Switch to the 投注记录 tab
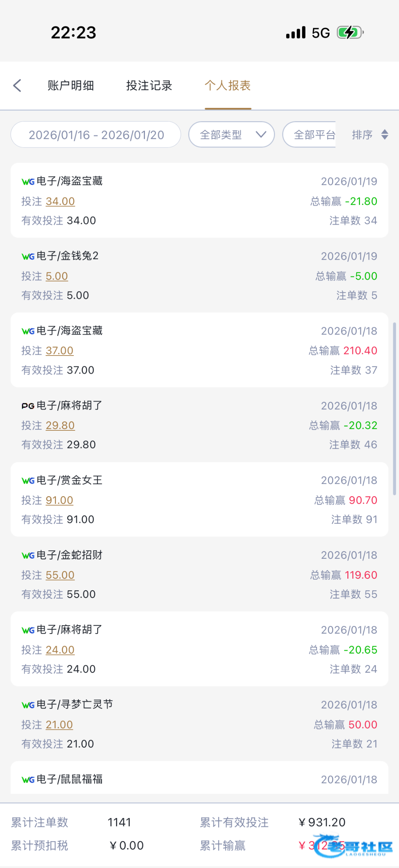This screenshot has width=399, height=868. pyautogui.click(x=149, y=86)
